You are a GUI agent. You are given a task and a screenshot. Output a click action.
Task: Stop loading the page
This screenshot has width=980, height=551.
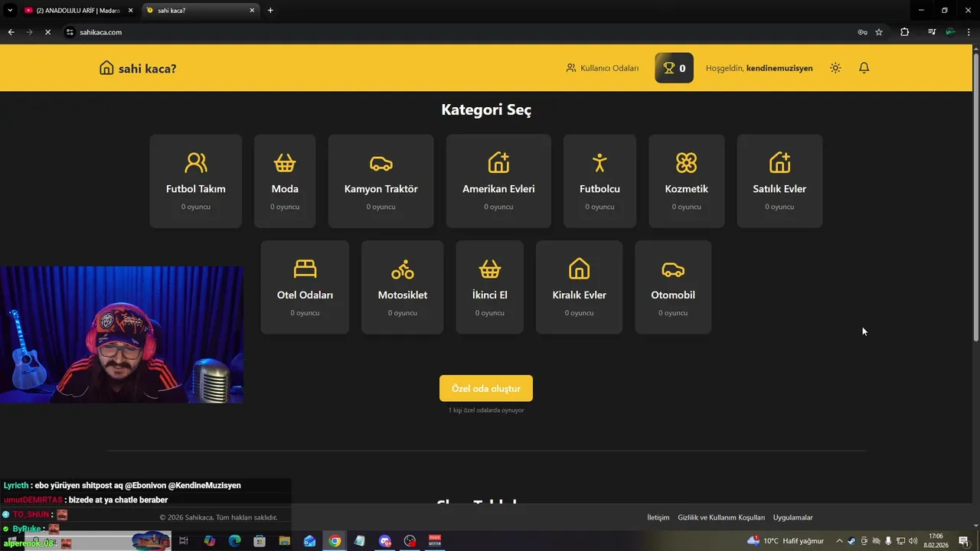coord(47,32)
